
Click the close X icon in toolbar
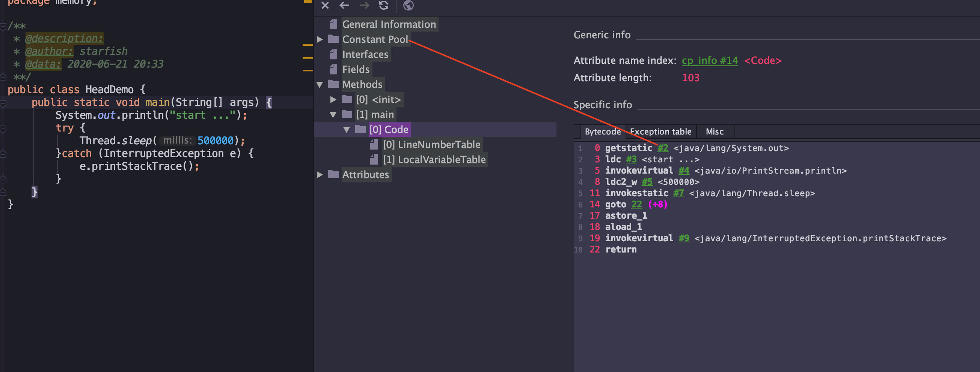pyautogui.click(x=325, y=5)
